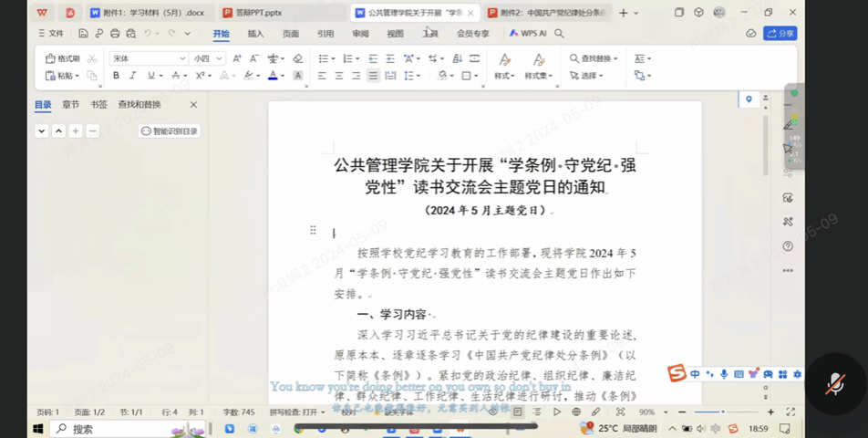The width and height of the screenshot is (868, 438).
Task: Open Find and Replace (查找替换) tool
Action: [593, 58]
